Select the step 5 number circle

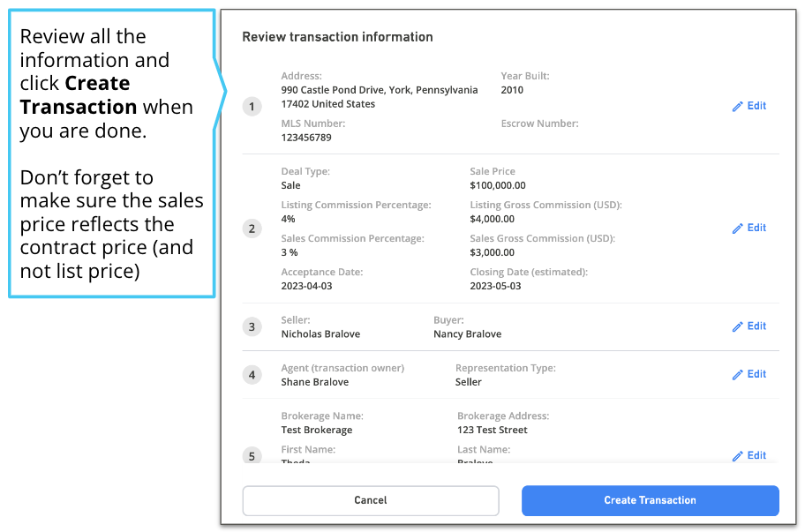[252, 455]
